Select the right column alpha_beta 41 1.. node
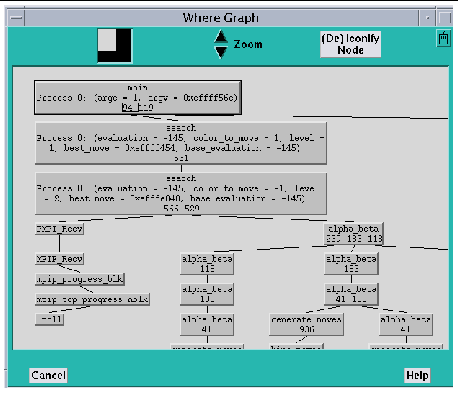Image resolution: width=458 pixels, height=394 pixels. 351,294
